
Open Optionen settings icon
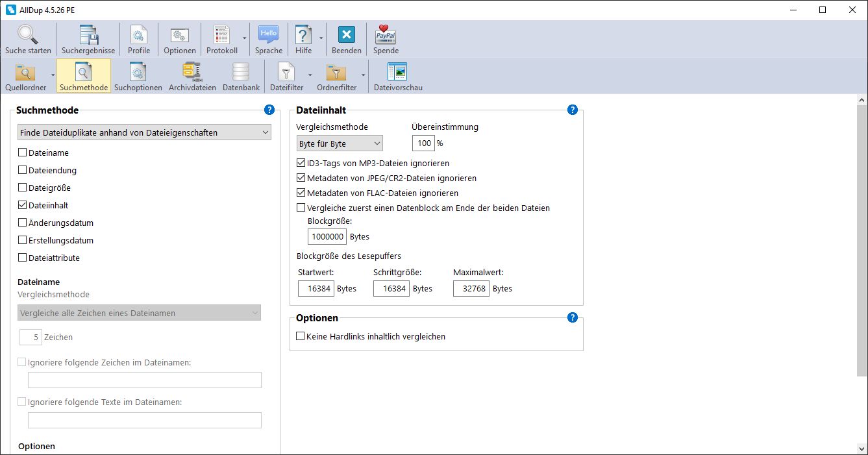point(180,35)
